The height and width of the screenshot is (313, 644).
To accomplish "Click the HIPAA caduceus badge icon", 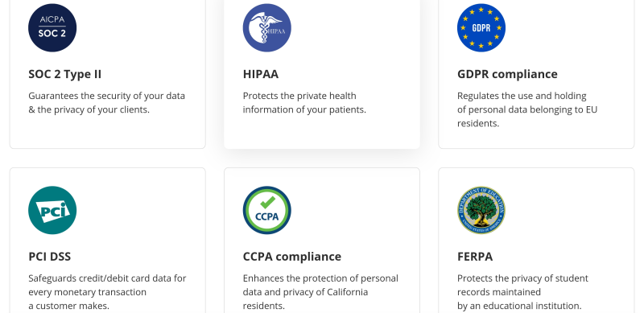I will [x=267, y=28].
